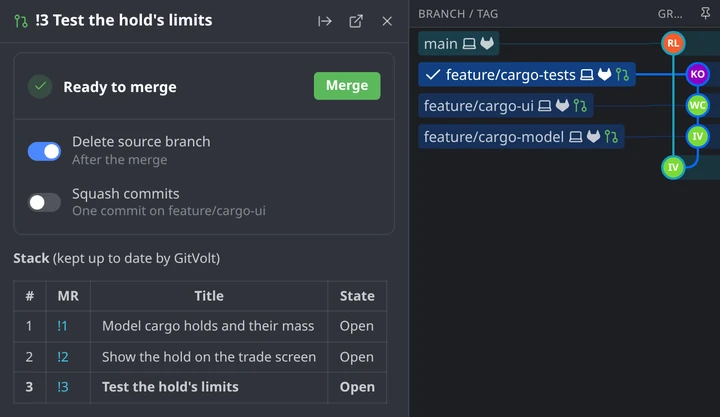Select the bottom IV commit avatar on main line
The image size is (720, 417).
[x=673, y=167]
